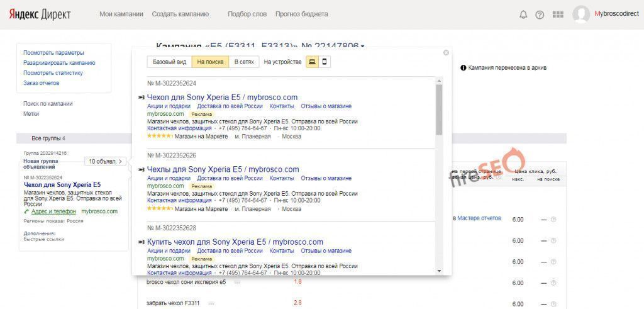The height and width of the screenshot is (309, 644).
Task: Open the notifications bell
Action: click(523, 14)
